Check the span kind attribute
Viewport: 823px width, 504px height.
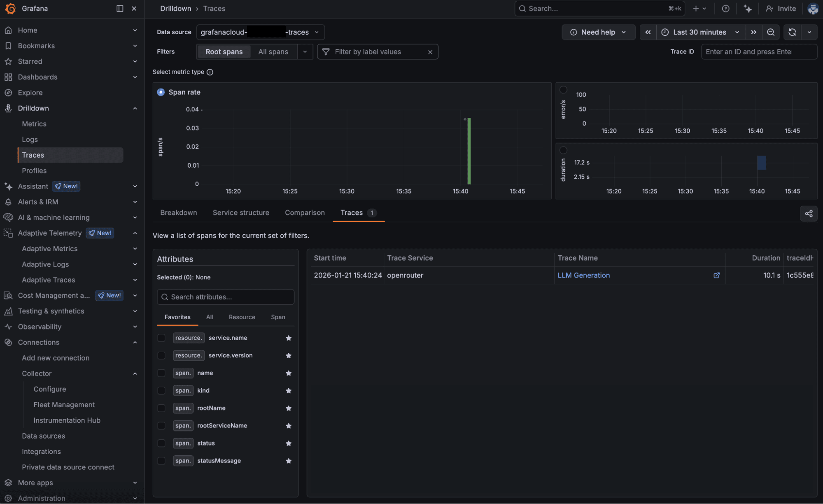pos(161,391)
